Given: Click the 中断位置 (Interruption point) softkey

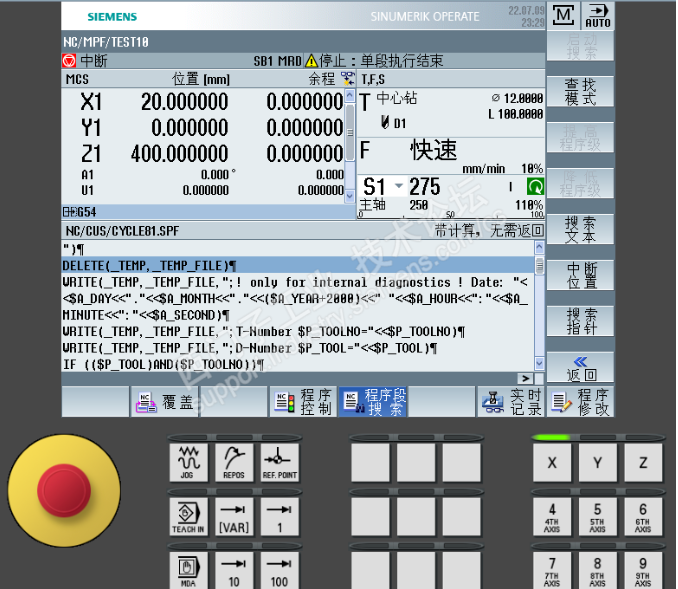Looking at the screenshot, I should pyautogui.click(x=580, y=275).
